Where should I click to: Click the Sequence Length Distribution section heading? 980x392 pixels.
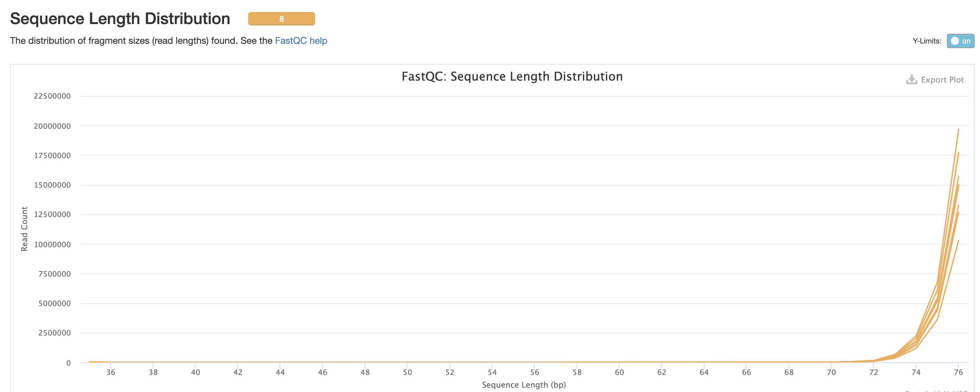[120, 19]
